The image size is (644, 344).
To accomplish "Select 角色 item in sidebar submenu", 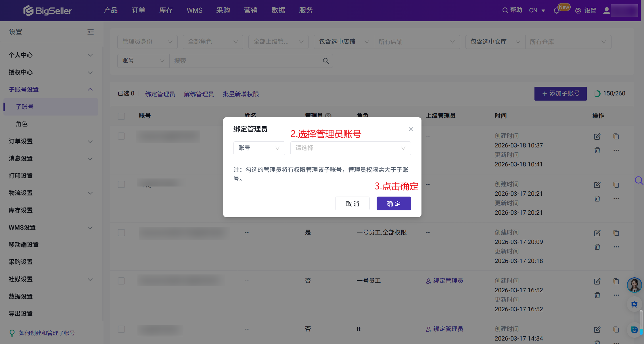I will (22, 124).
